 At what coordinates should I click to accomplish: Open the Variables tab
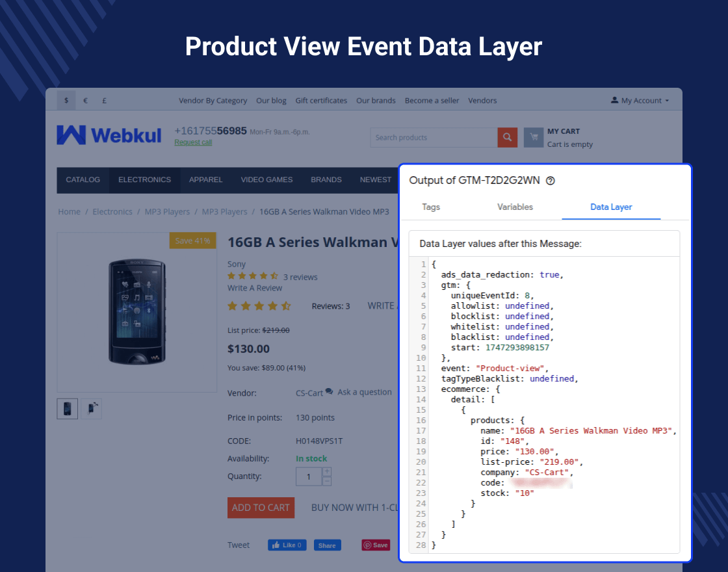[x=515, y=207]
